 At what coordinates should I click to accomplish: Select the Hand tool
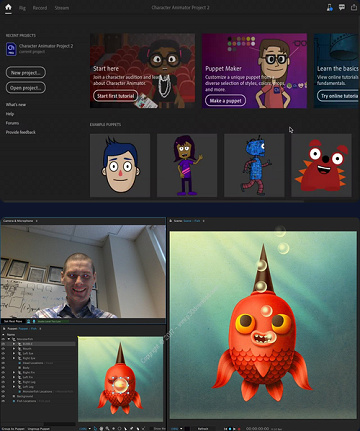coord(101,429)
